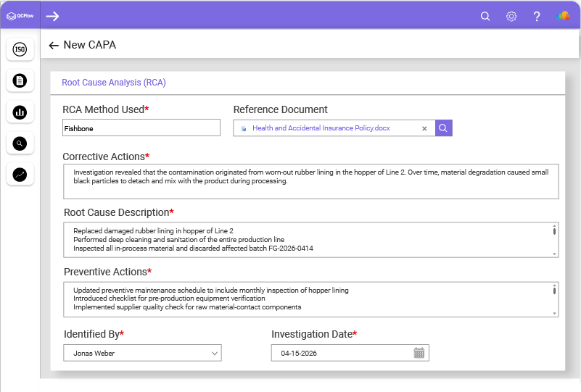Open settings gear in the header

click(511, 16)
